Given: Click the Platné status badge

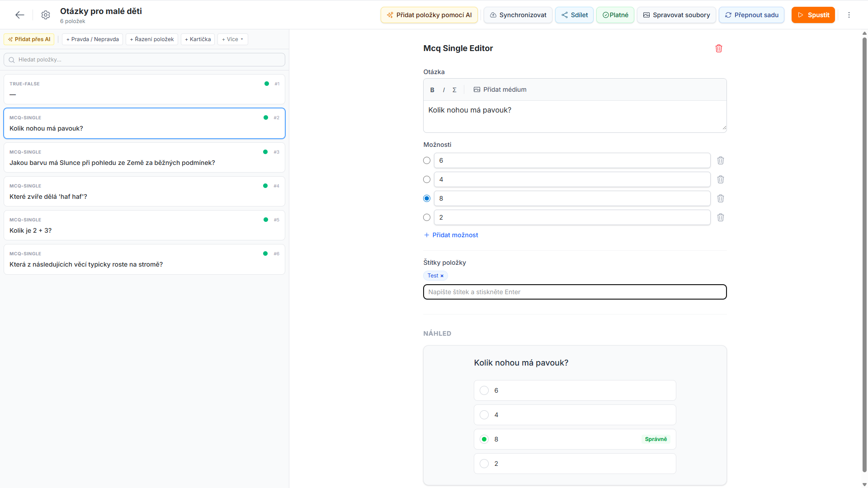Looking at the screenshot, I should pyautogui.click(x=615, y=15).
